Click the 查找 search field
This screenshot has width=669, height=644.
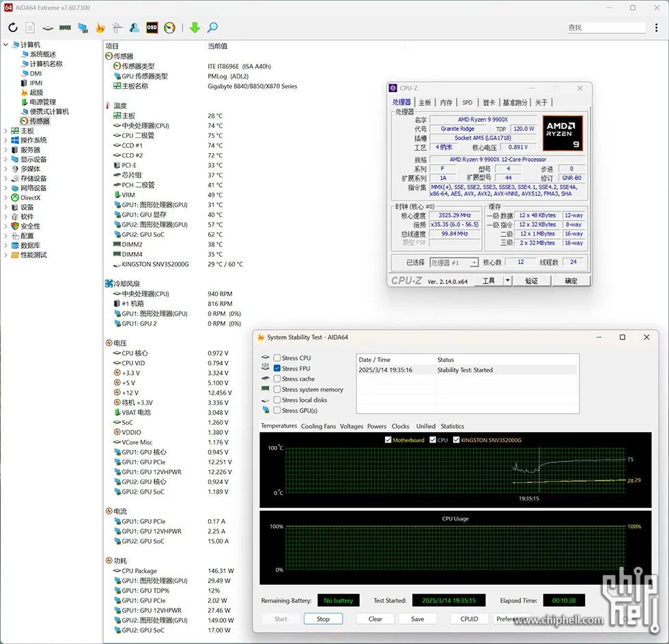[606, 28]
